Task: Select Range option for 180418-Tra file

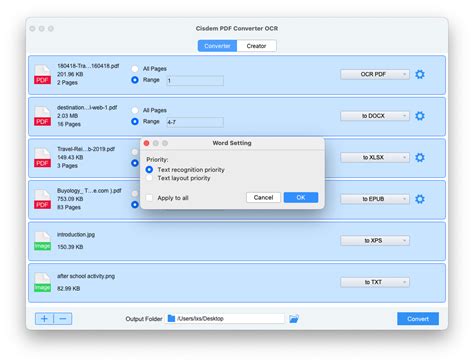Action: 135,80
